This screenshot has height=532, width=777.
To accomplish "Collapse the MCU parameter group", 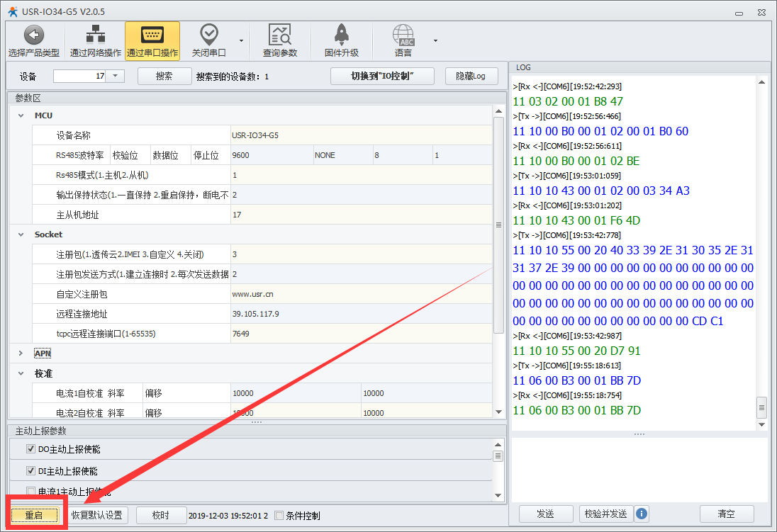I will (21, 115).
